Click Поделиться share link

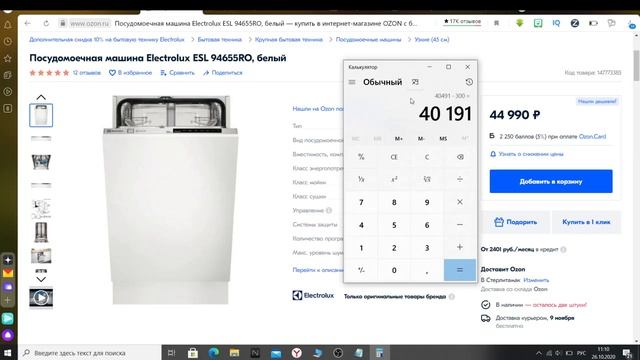[x=223, y=73]
